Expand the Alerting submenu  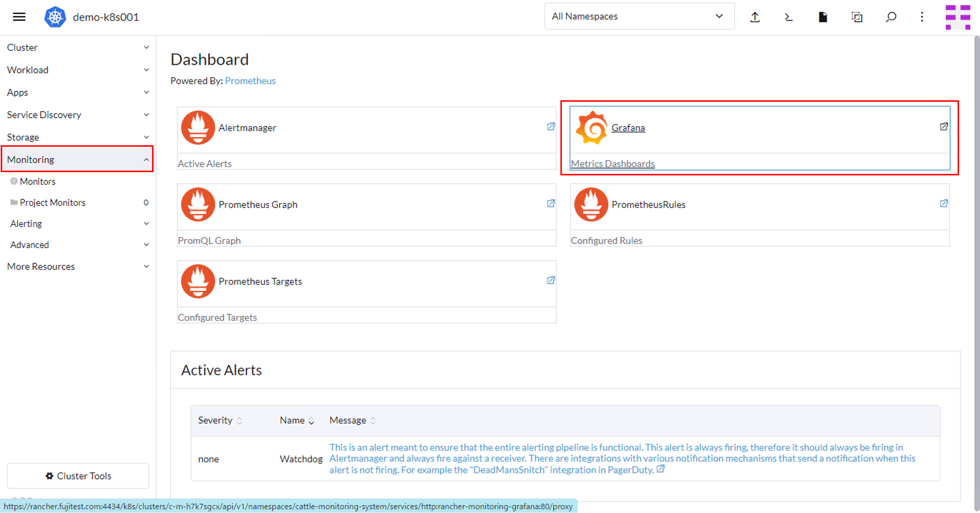tap(78, 224)
